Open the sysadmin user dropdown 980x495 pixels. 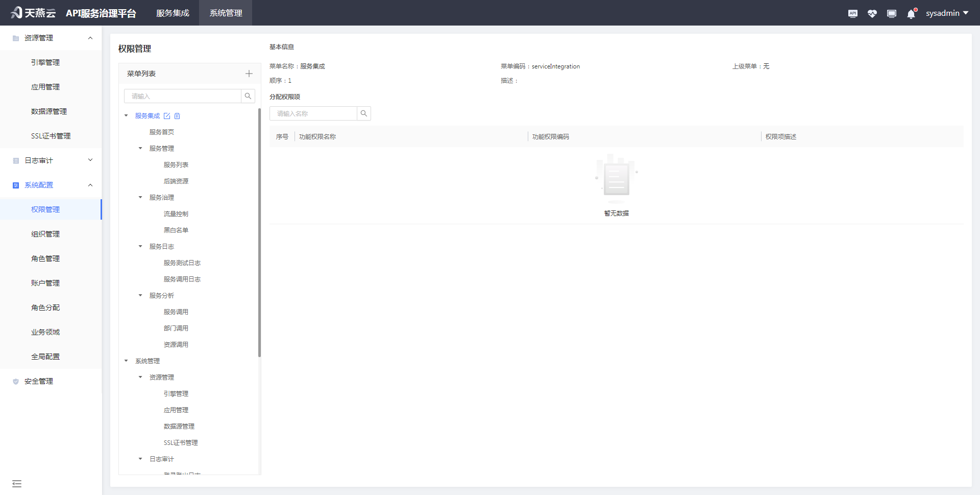(947, 13)
